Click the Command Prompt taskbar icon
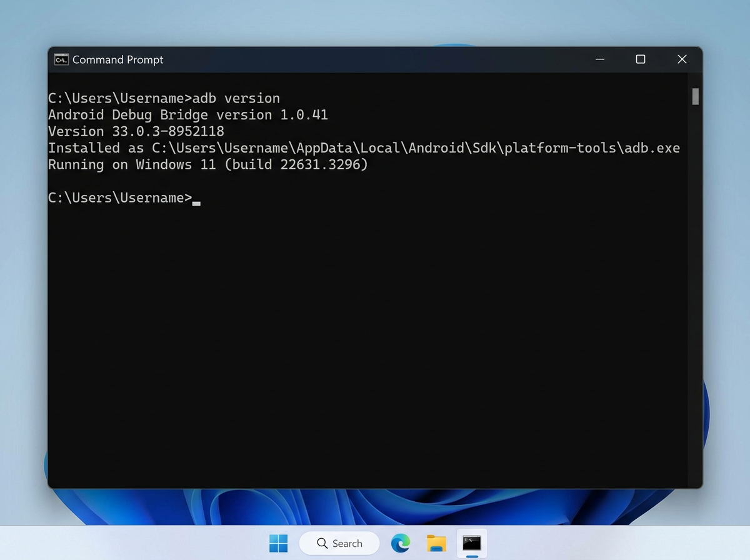 pyautogui.click(x=472, y=543)
